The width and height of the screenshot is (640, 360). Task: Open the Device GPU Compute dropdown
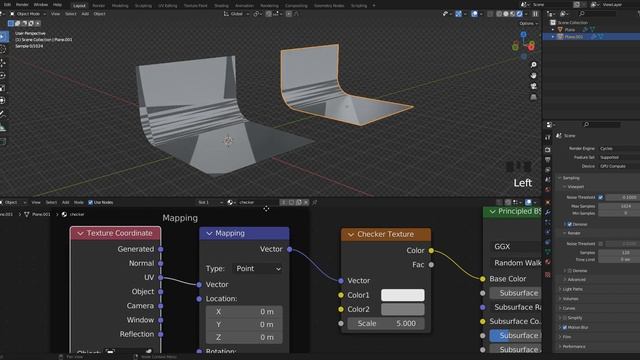click(619, 166)
